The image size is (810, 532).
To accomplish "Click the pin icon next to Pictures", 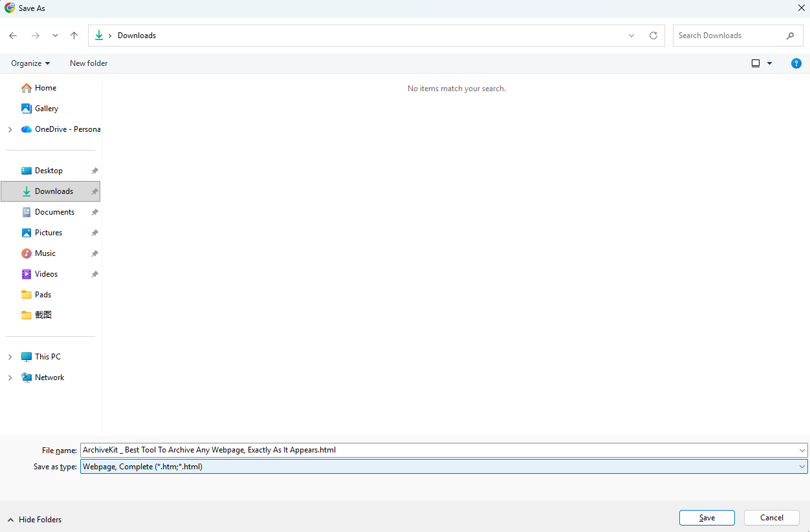I will pyautogui.click(x=94, y=233).
